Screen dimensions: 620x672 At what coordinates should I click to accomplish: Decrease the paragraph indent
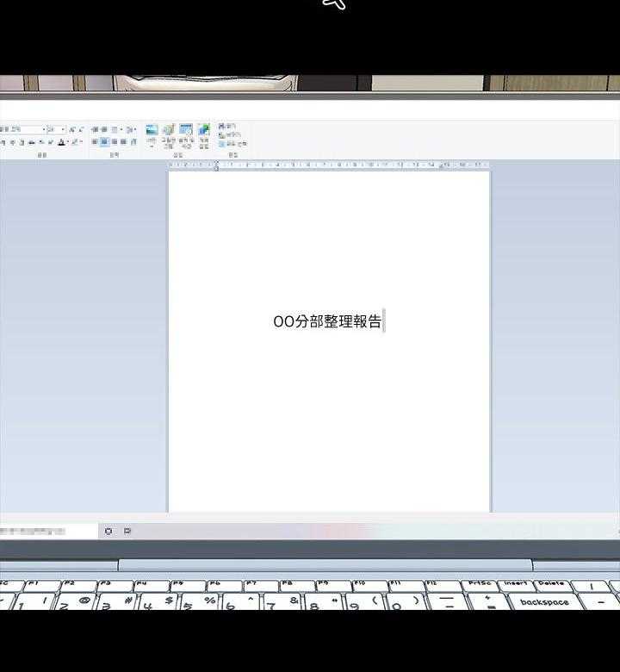pos(95,129)
